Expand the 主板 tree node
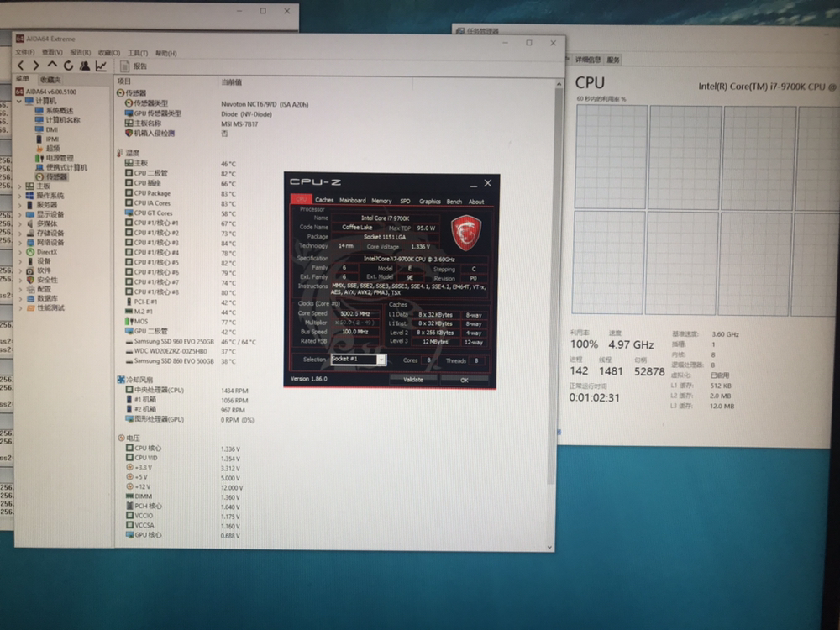The image size is (840, 630). [19, 186]
